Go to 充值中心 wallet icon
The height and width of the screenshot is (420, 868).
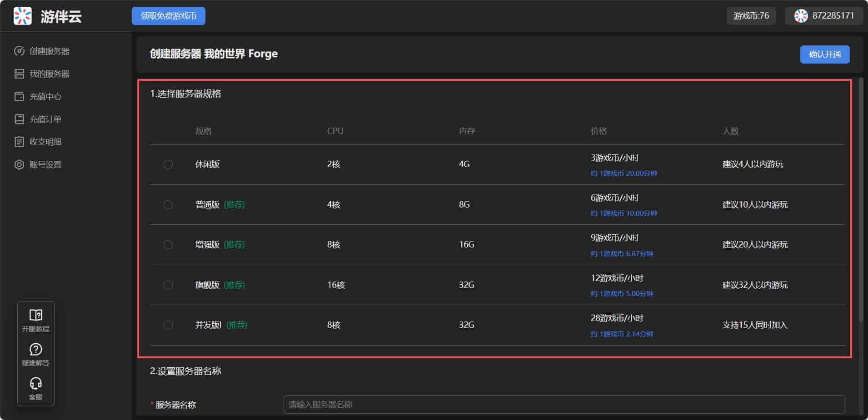(19, 97)
